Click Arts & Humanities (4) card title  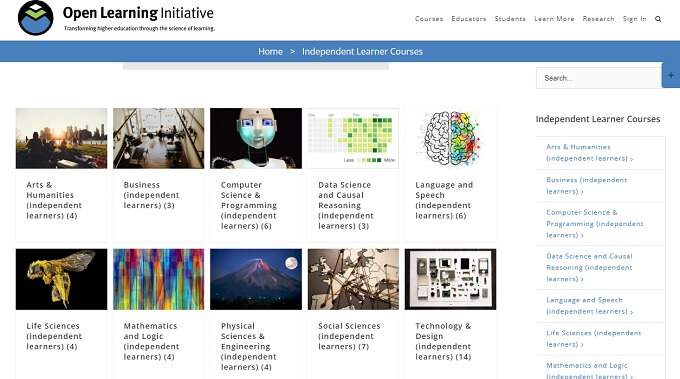tap(54, 200)
